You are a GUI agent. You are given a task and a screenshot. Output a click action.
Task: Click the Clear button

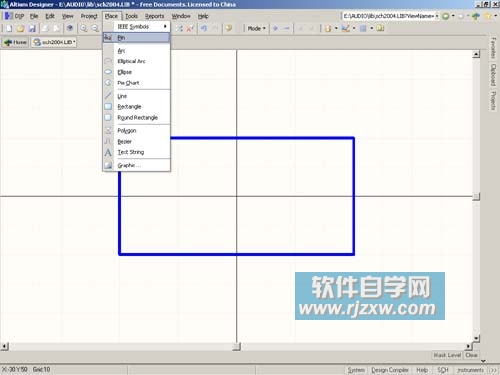(x=471, y=355)
